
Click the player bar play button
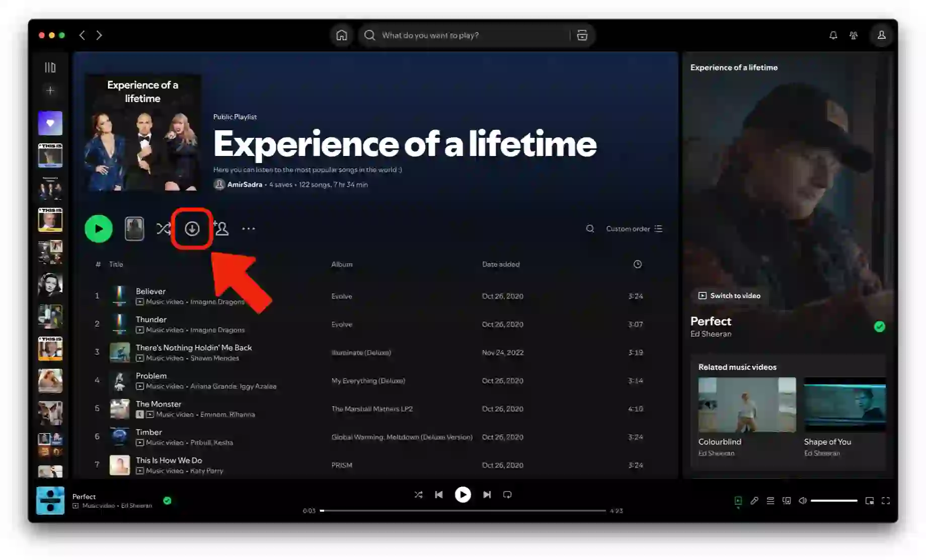tap(463, 495)
